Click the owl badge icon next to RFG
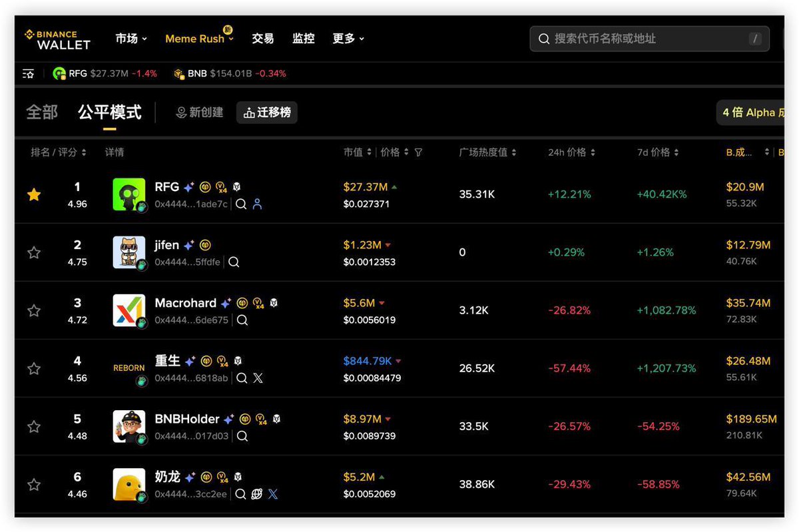Screen dimensions: 799x532 pos(236,187)
